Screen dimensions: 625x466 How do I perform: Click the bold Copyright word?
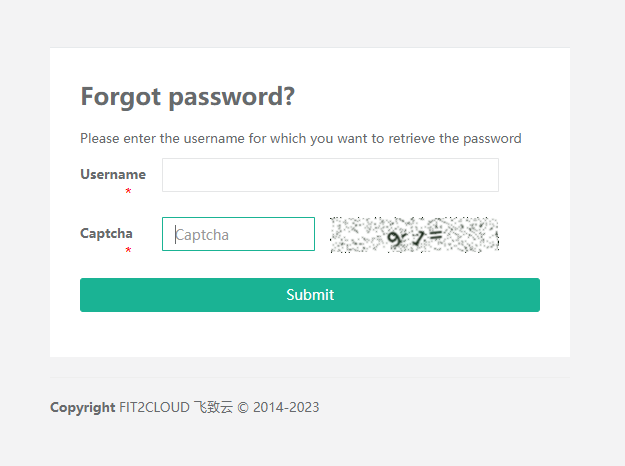click(82, 407)
